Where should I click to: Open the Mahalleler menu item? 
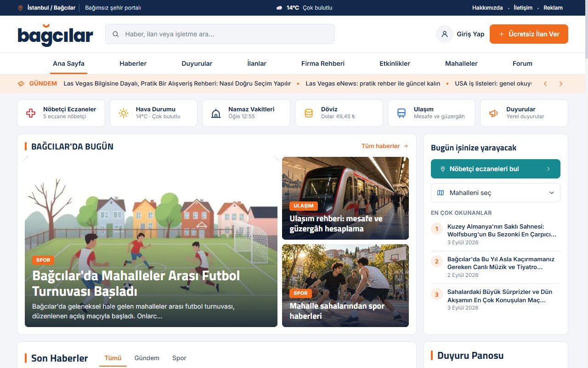click(461, 63)
